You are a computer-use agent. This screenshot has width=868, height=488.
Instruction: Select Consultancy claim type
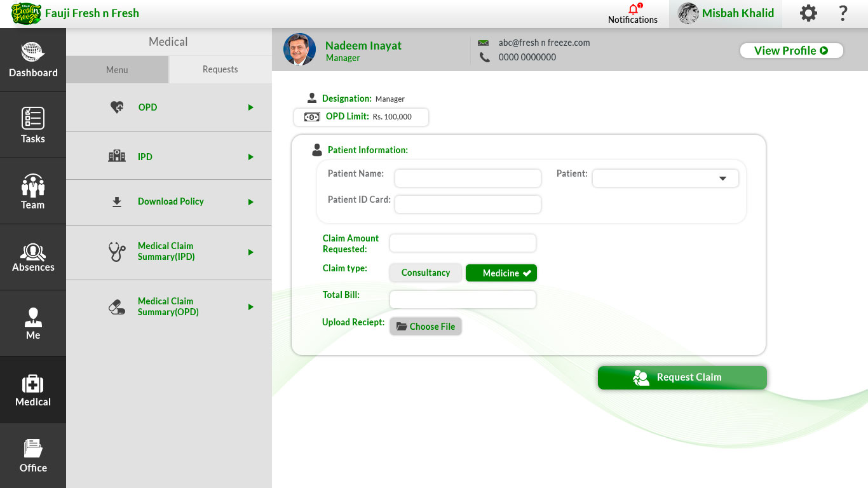pos(426,273)
